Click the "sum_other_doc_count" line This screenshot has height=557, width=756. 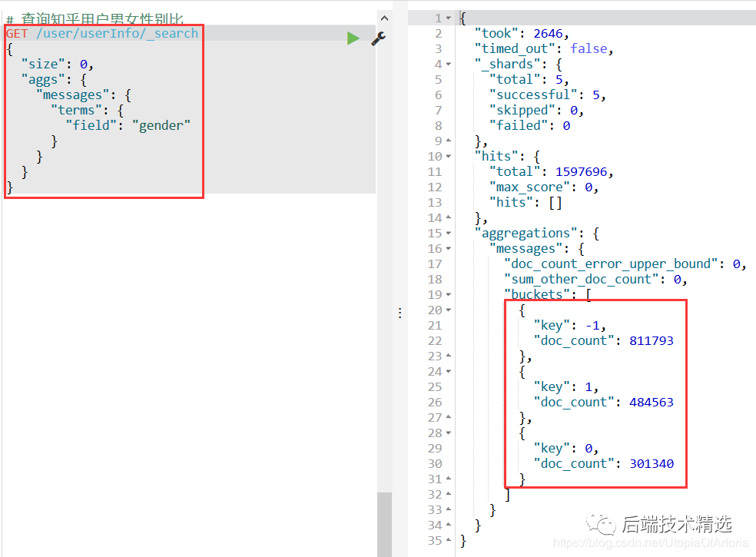(595, 279)
